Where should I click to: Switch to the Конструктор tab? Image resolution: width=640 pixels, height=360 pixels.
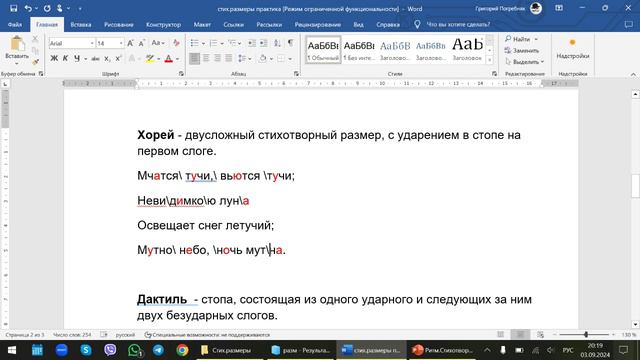(163, 24)
